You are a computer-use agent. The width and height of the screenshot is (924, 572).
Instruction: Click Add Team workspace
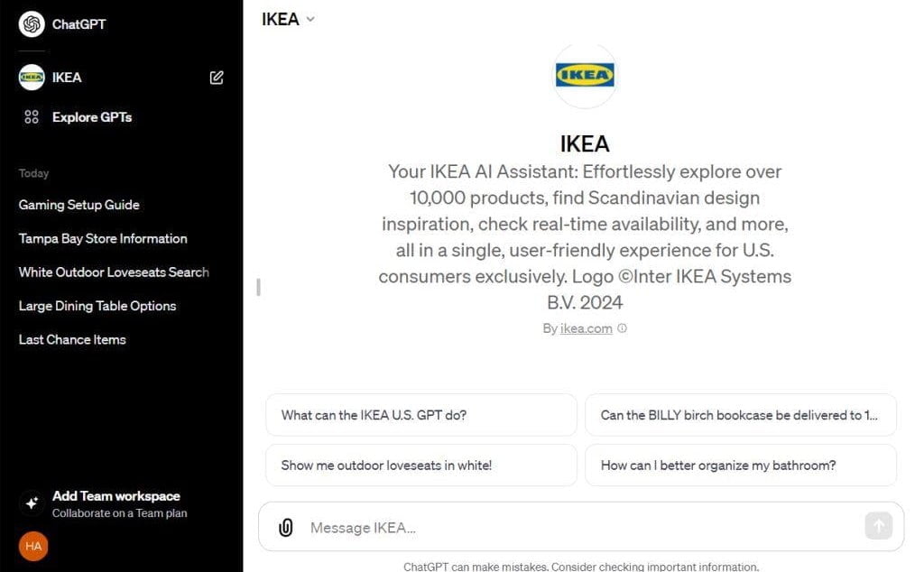pyautogui.click(x=115, y=495)
